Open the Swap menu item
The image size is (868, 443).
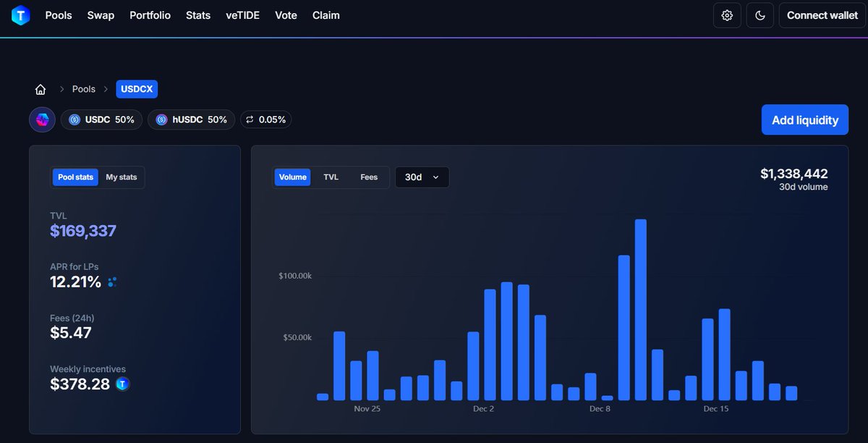click(x=101, y=15)
